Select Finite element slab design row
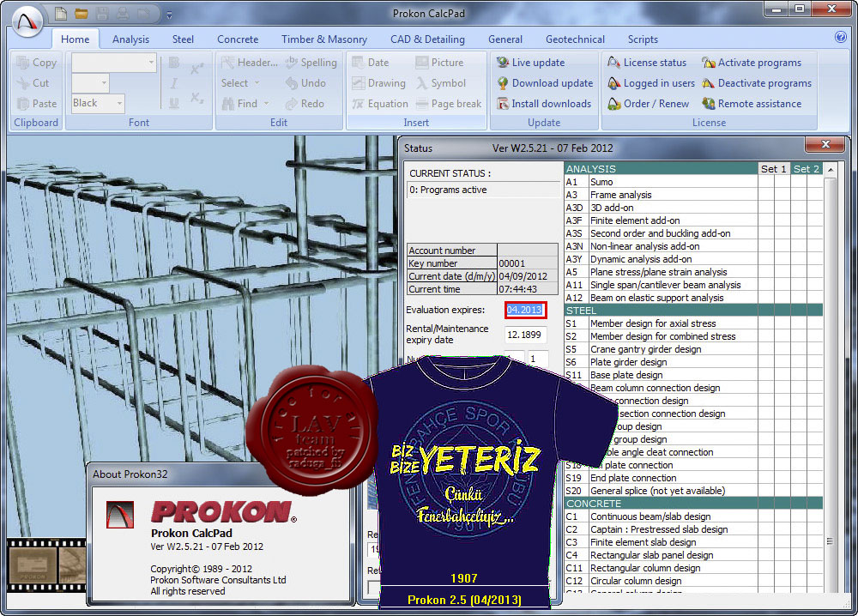858x616 pixels. point(693,542)
